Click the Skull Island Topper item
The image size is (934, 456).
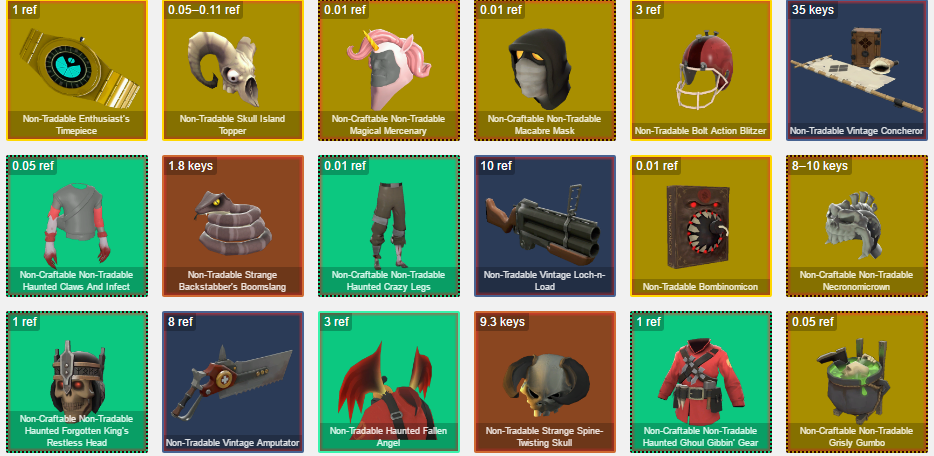[233, 70]
